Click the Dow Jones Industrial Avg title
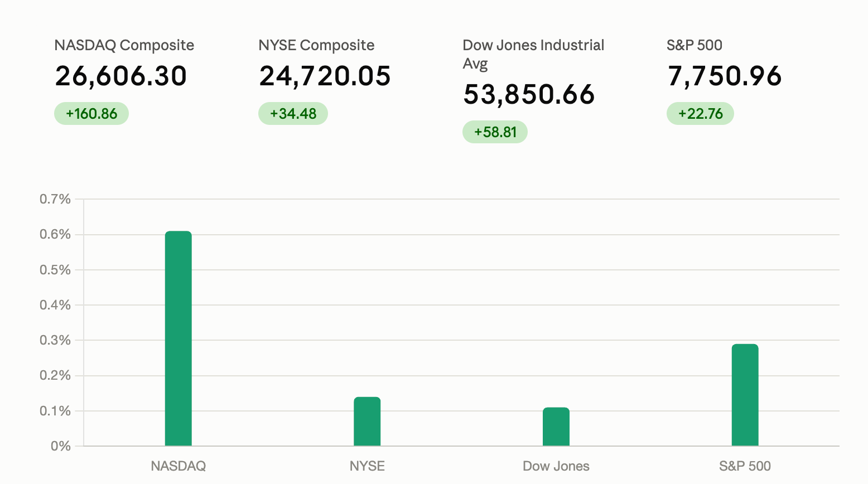Screen dimensions: 868x484 (533, 54)
